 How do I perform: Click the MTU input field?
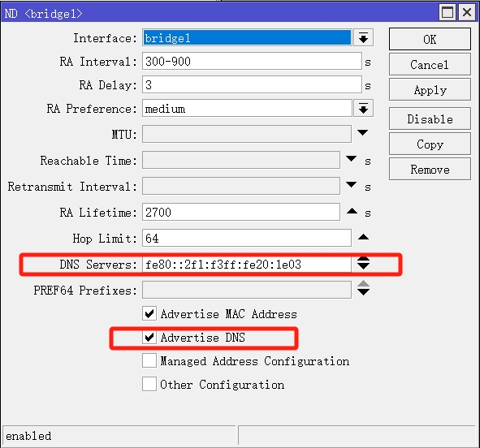tap(247, 134)
